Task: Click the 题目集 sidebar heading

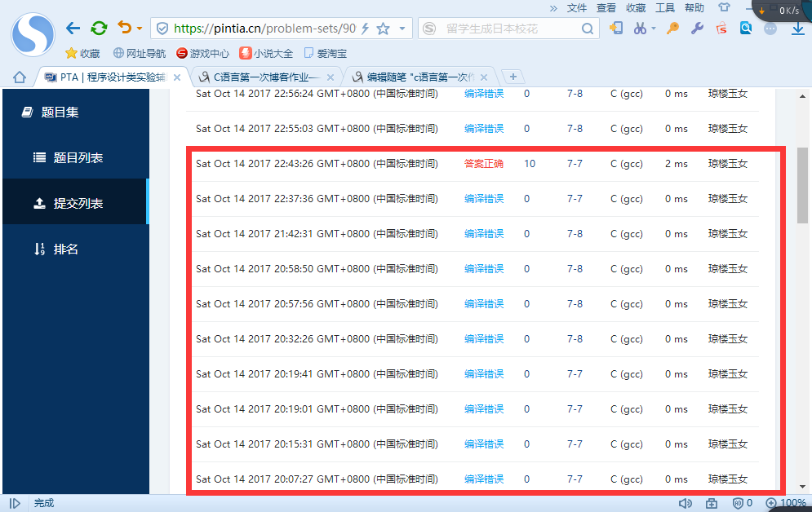Action: tap(51, 113)
